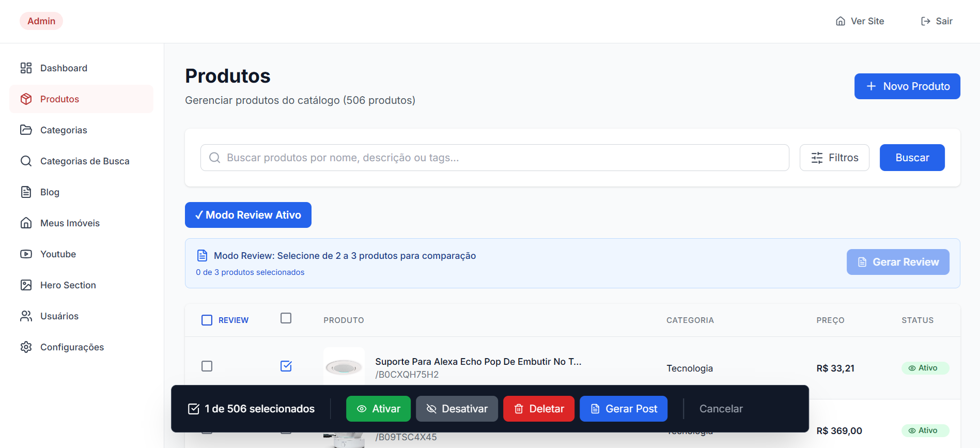Open Produtos in the sidebar menu
The width and height of the screenshot is (980, 448).
tap(81, 99)
